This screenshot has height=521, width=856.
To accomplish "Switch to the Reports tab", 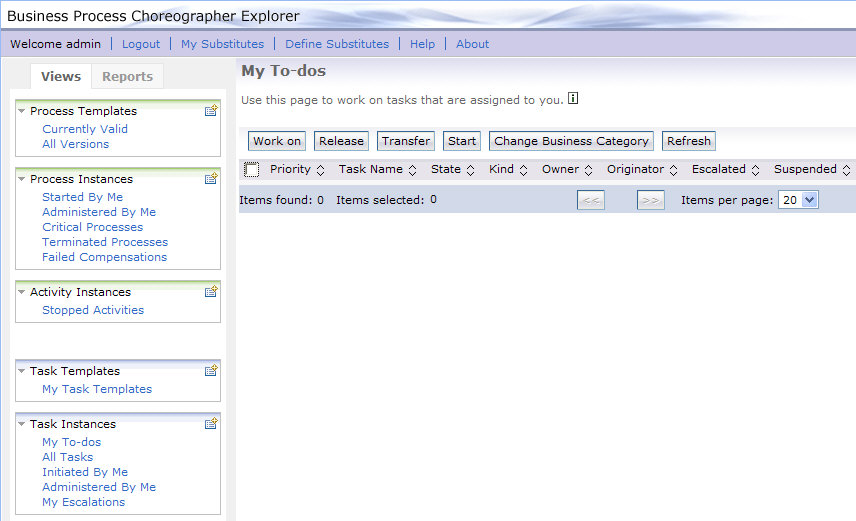I will coord(127,77).
